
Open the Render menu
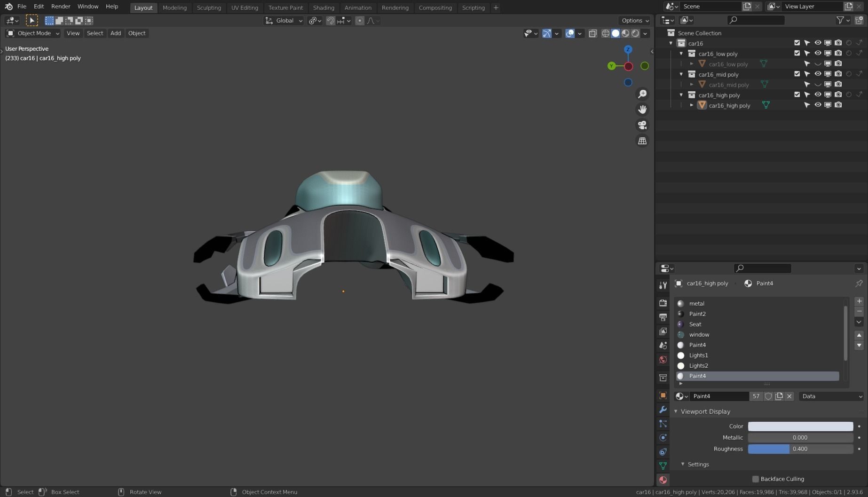[61, 7]
